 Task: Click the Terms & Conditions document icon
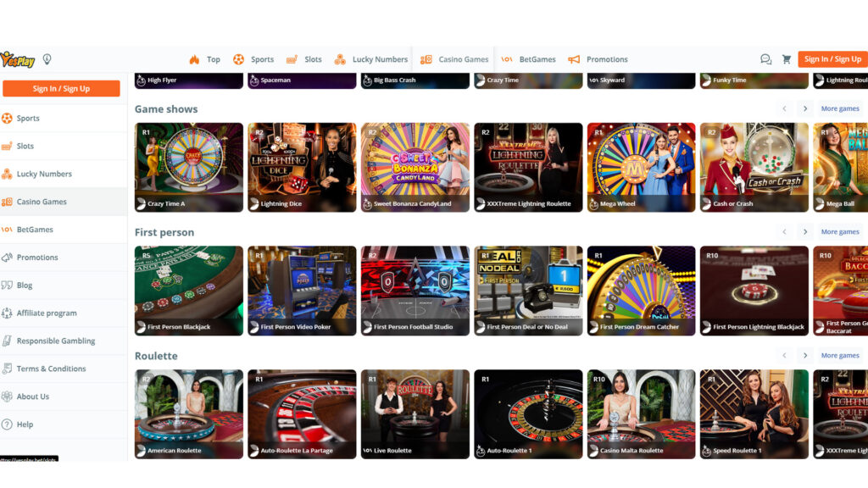click(x=7, y=369)
